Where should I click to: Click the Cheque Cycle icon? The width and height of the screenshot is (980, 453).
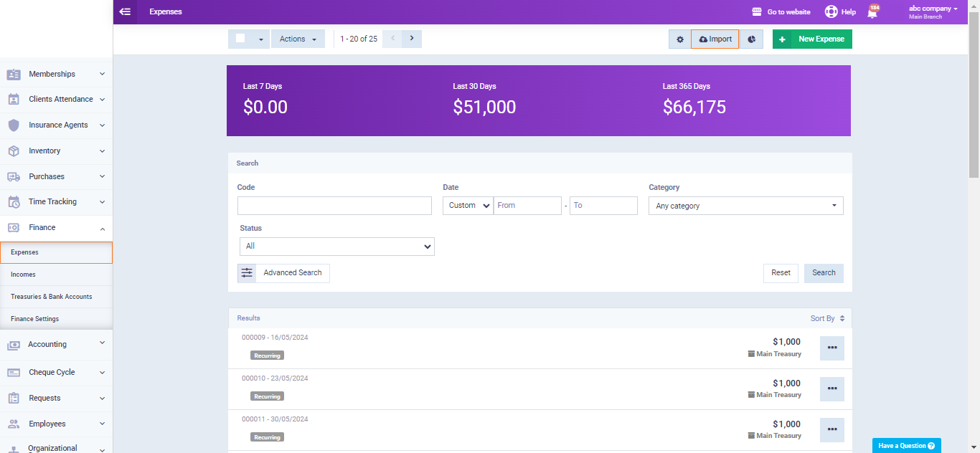[14, 373]
